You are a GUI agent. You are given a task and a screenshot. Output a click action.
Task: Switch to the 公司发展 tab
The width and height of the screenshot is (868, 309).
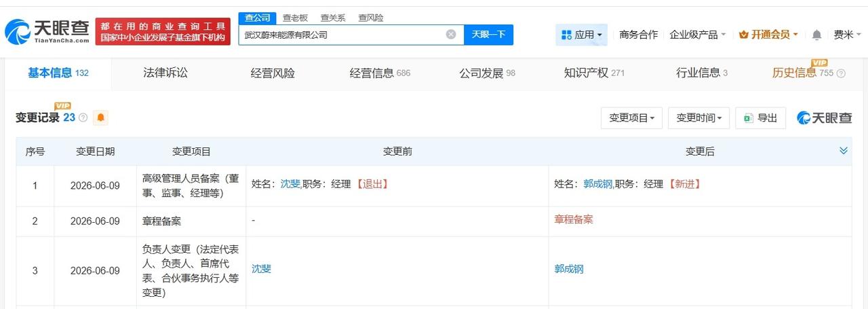click(487, 73)
